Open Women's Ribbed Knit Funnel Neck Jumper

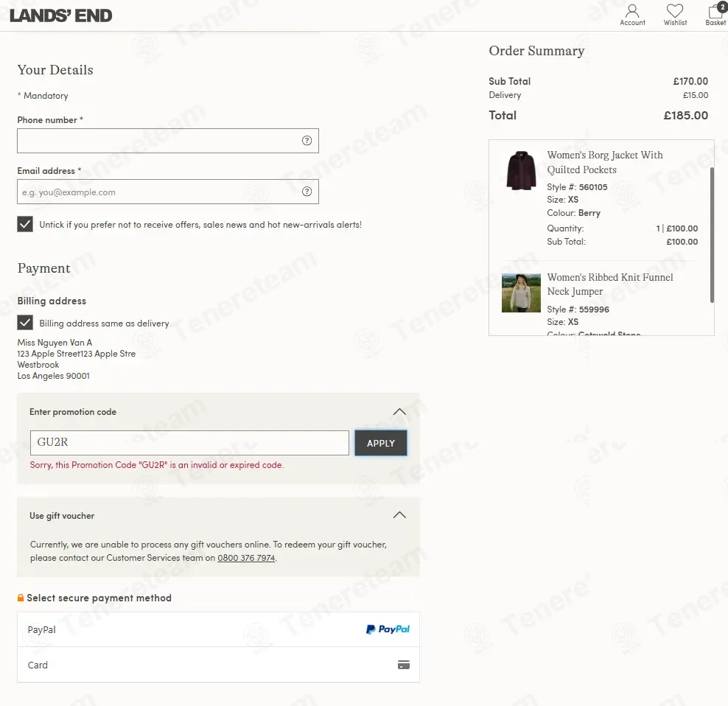click(609, 284)
